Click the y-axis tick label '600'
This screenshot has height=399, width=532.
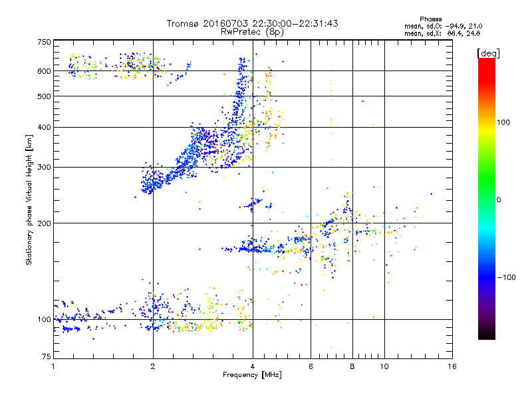coord(44,71)
